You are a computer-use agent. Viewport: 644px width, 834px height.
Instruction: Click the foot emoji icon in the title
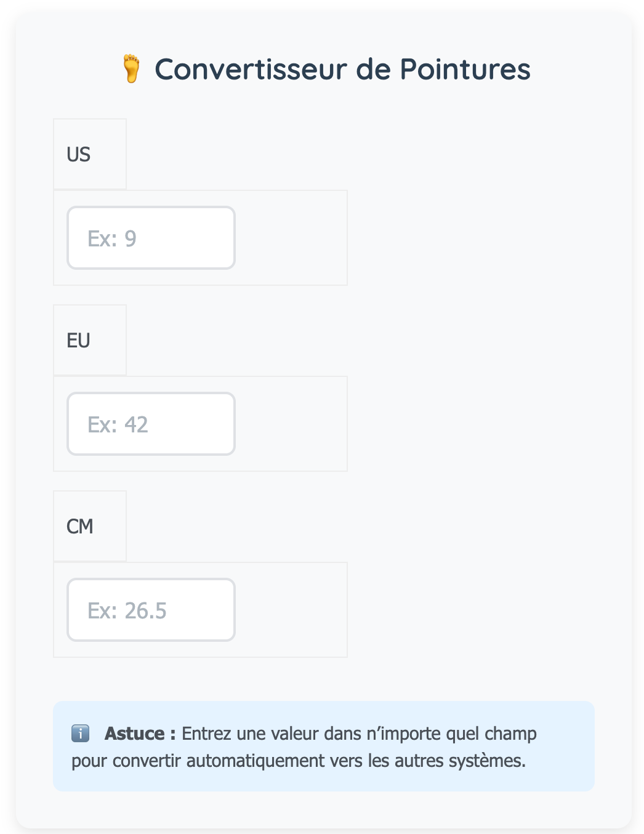[x=131, y=68]
